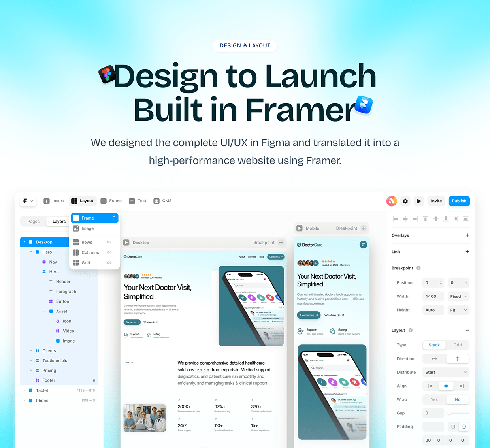Select the Frame tool in top toolbar
Viewport: 490px width, 448px height.
pos(111,201)
